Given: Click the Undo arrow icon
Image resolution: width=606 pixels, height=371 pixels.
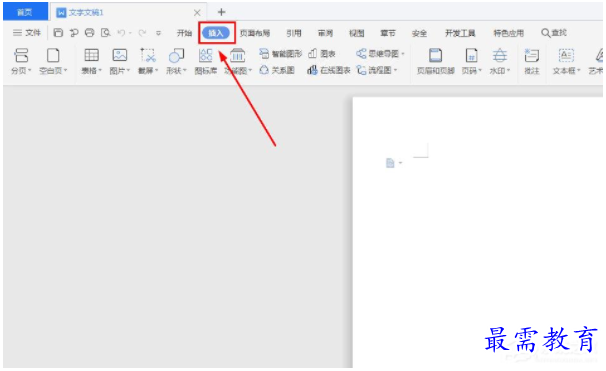Looking at the screenshot, I should point(121,33).
